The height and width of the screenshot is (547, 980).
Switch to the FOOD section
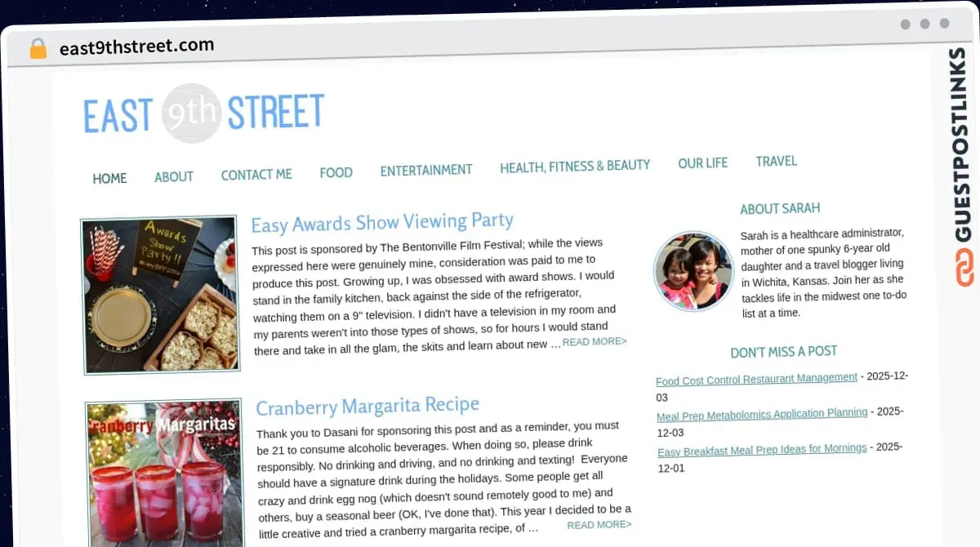pyautogui.click(x=336, y=172)
